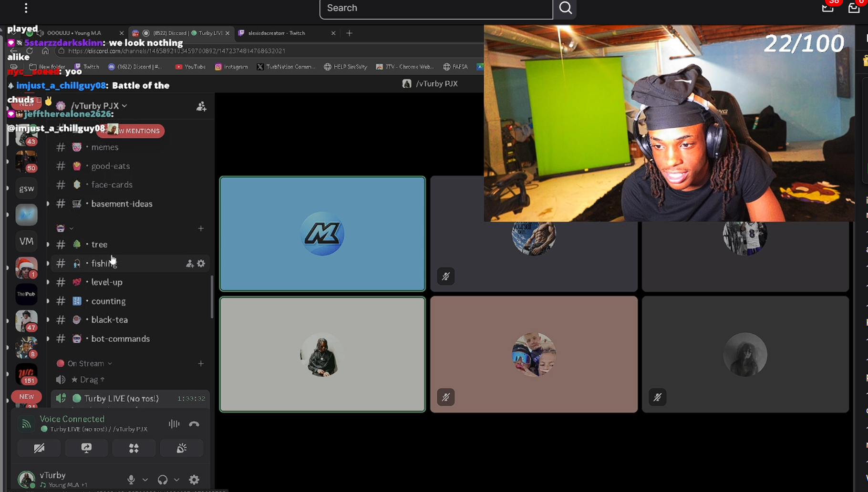Screen dimensions: 868x492
Task: Open the bot-commands channel
Action: (120, 338)
